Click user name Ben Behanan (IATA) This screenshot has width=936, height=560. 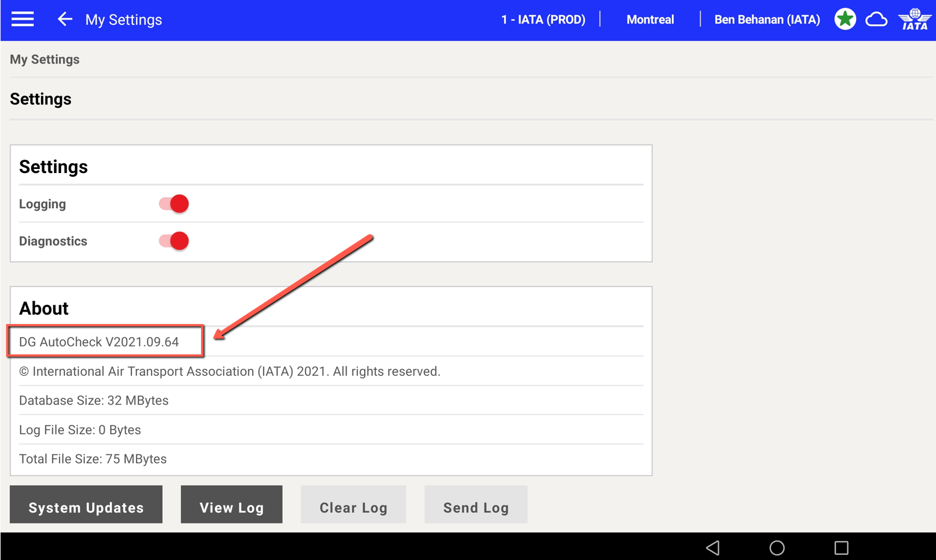point(767,20)
